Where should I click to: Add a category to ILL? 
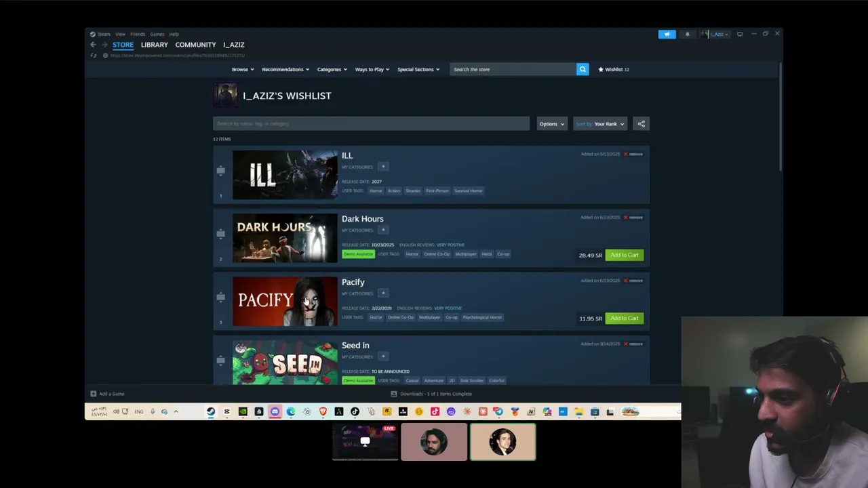click(x=382, y=167)
